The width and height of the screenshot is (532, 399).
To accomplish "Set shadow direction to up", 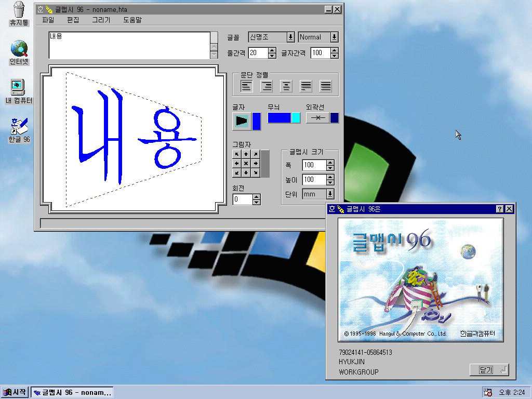I will coord(246,154).
